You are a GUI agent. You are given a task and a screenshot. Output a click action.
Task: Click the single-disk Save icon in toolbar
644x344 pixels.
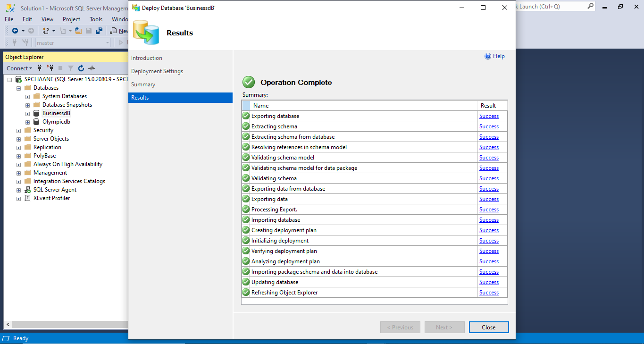coord(89,31)
